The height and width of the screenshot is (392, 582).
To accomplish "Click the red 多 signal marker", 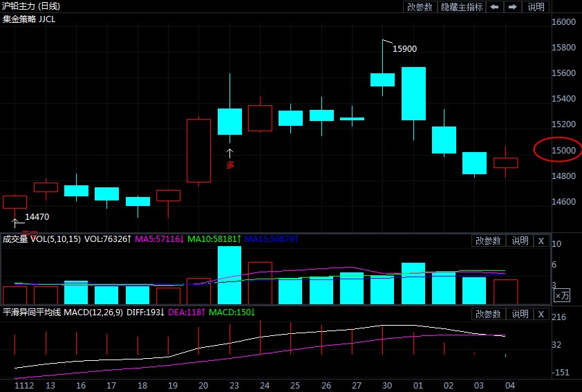I will click(x=230, y=165).
